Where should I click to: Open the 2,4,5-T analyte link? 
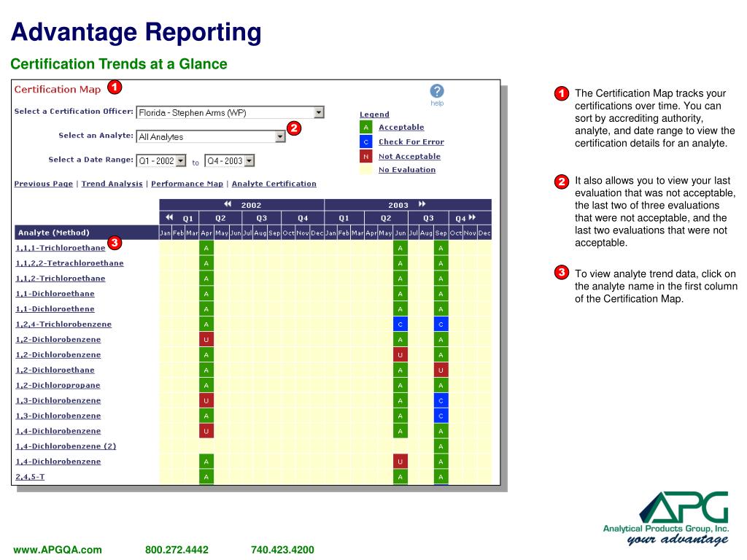tap(30, 477)
